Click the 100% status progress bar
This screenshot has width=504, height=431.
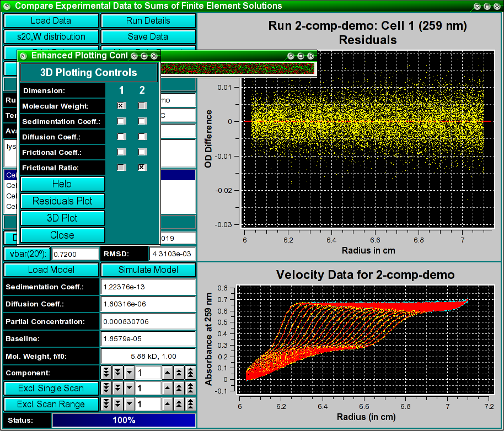click(124, 420)
